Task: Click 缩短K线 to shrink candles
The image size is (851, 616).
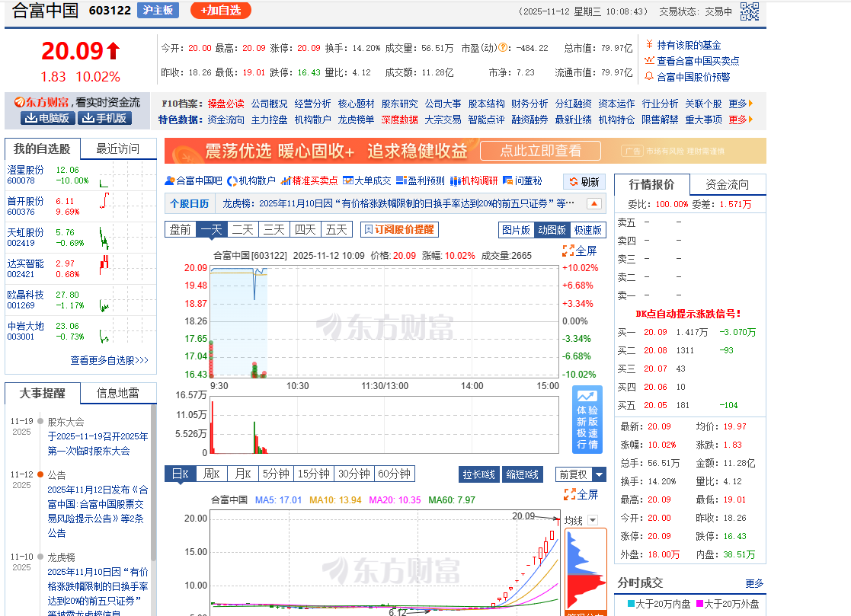Action: [522, 474]
